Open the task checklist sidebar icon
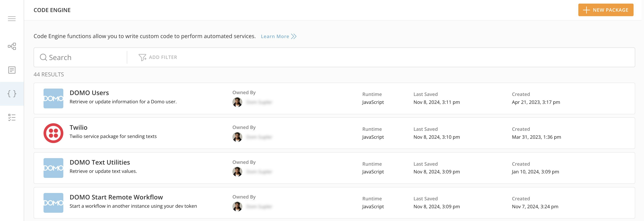 12,117
